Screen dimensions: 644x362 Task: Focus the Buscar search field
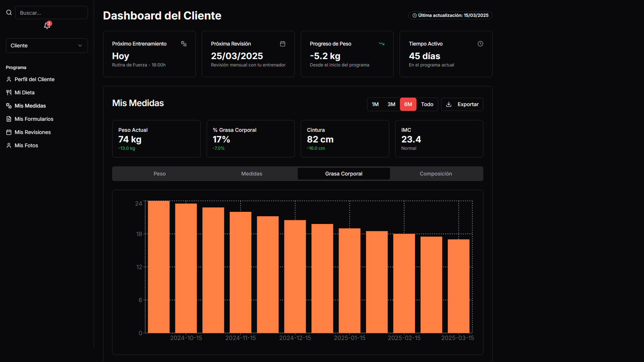tap(51, 12)
